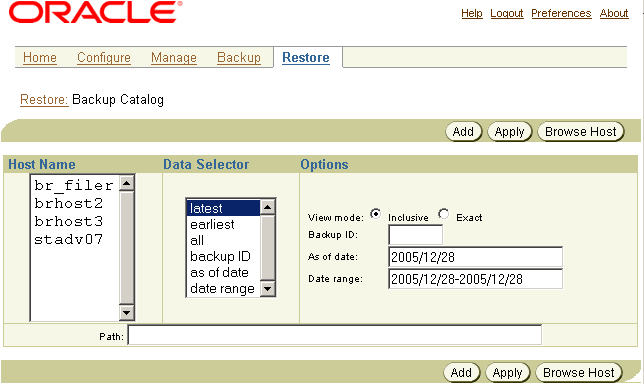Click the As of date field
The width and height of the screenshot is (644, 384).
click(x=475, y=257)
